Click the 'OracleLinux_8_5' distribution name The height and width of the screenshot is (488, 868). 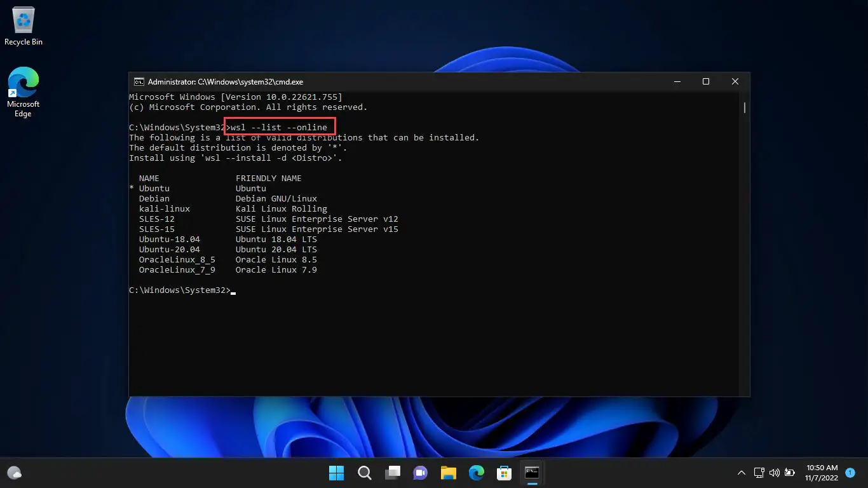pyautogui.click(x=177, y=260)
